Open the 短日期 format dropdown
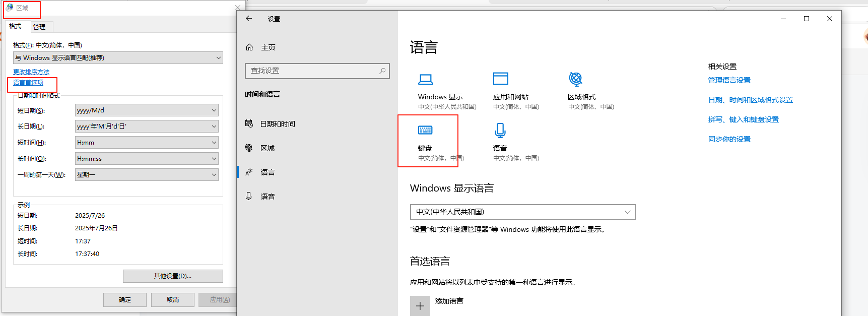Viewport: 868px width, 316px height. [x=147, y=110]
